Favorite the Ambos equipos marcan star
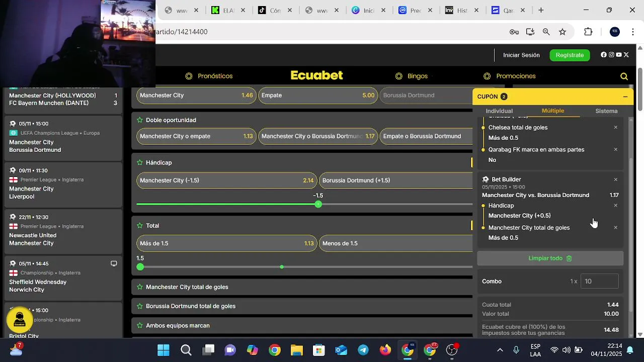644x362 pixels. [140, 326]
